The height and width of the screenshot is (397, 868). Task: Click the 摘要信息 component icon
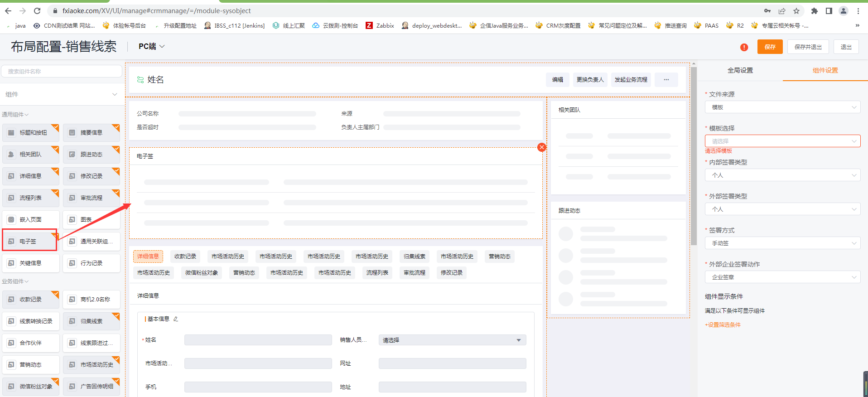72,133
